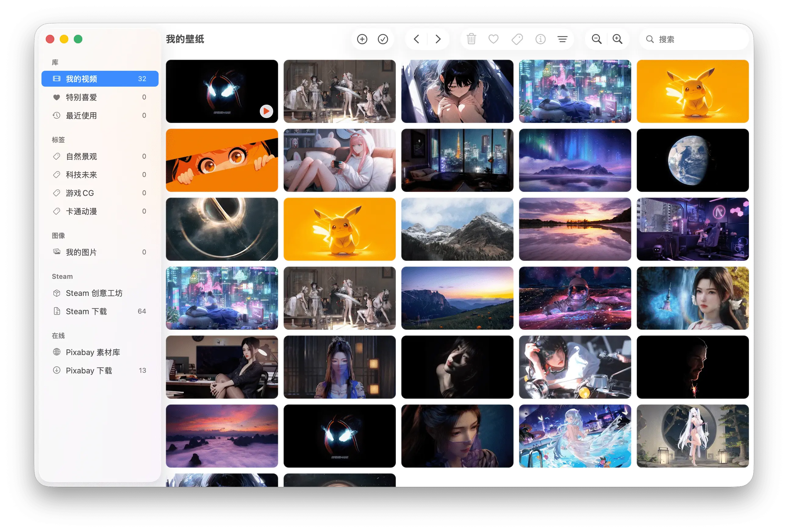This screenshot has width=788, height=532.
Task: Select the blue-haired girl by pool wallpaper
Action: (575, 436)
